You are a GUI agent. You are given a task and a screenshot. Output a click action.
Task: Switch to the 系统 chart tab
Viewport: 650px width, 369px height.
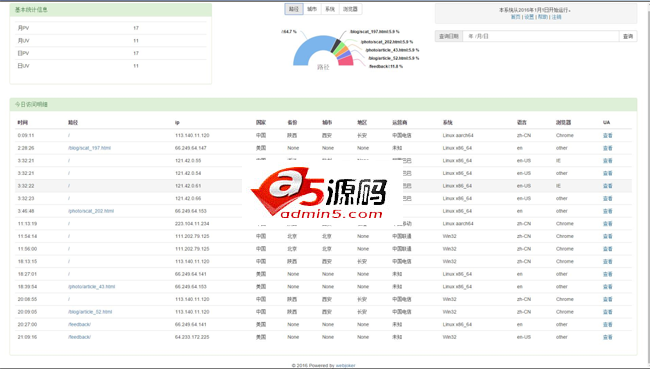click(330, 9)
